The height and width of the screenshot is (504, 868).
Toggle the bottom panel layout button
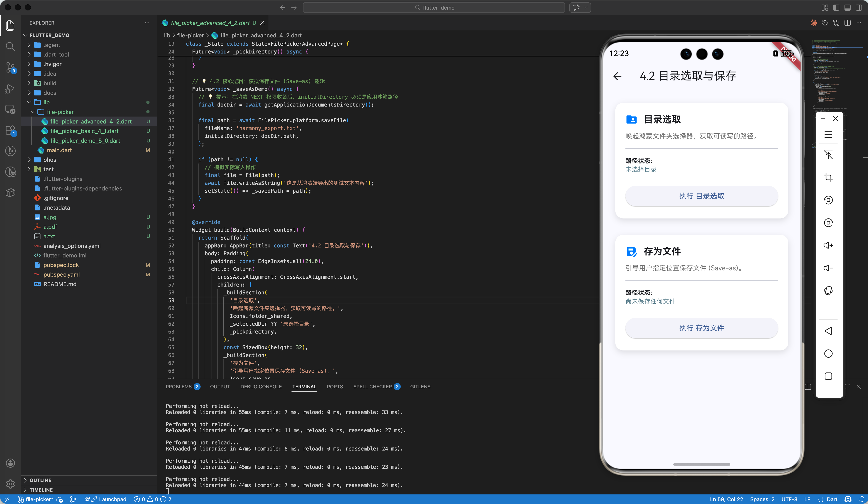848,8
